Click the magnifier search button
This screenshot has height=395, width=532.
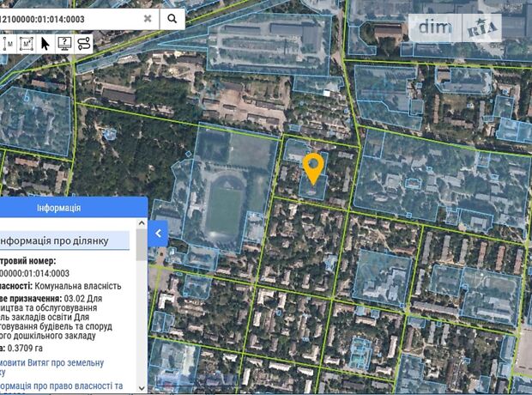coord(172,19)
